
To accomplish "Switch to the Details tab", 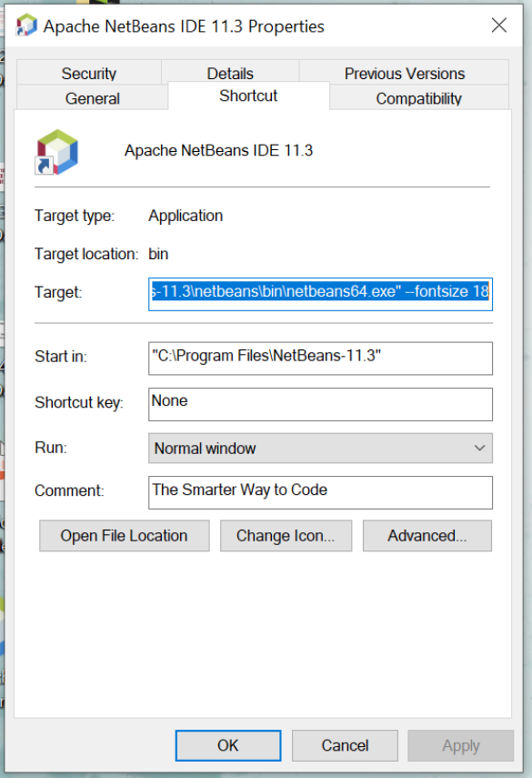I will click(230, 73).
